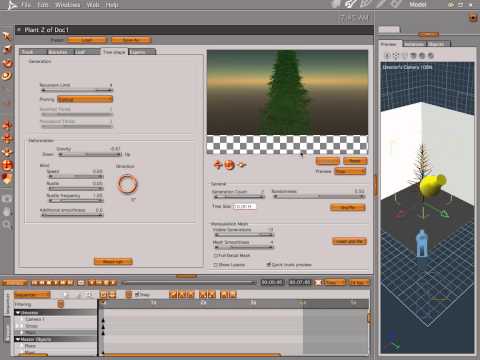Viewport: 480px width, 360px height.
Task: Click the Model room label at top
Action: [418, 5]
